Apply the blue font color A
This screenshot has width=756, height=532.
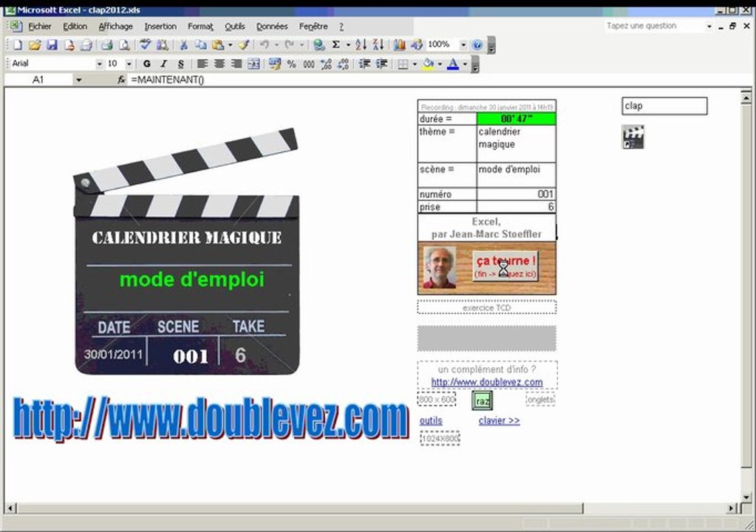coord(453,64)
